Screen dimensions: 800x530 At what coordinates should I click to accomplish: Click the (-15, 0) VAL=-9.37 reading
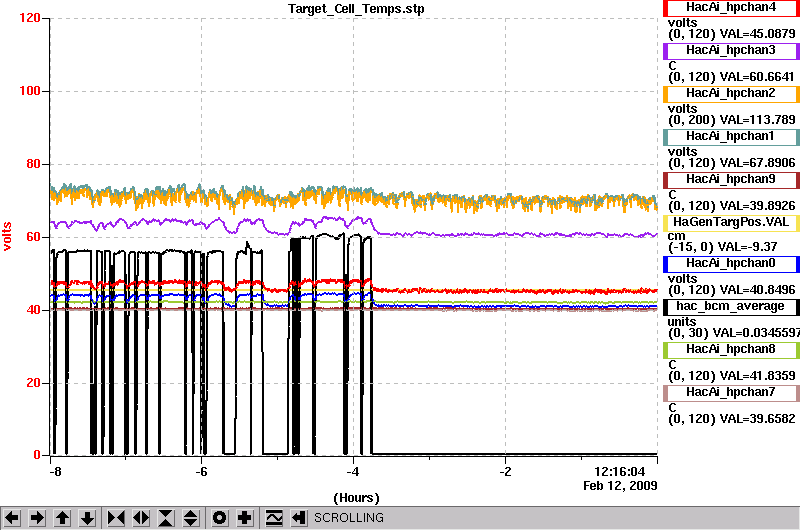point(722,247)
